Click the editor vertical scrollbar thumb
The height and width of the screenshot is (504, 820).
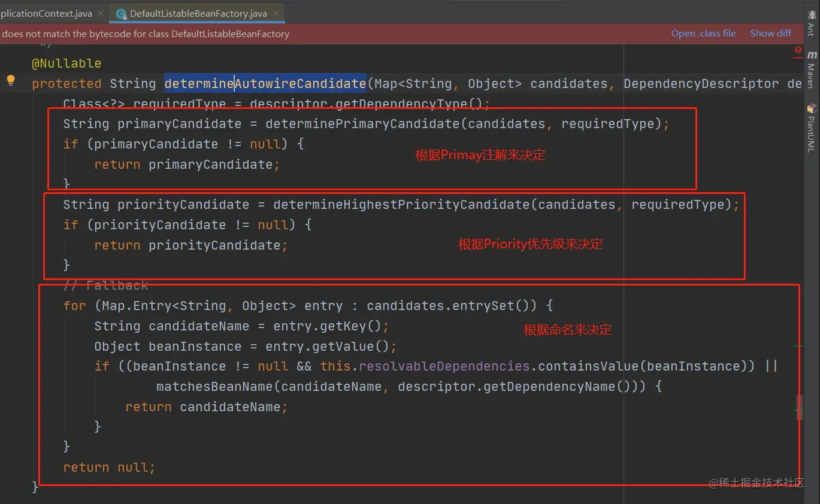[x=799, y=407]
